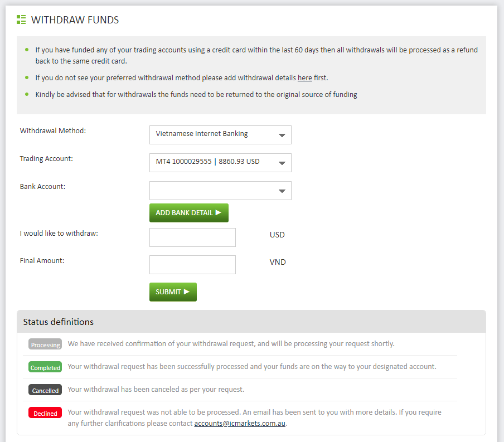
Task: Click the Bank Account label
Action: click(x=42, y=187)
